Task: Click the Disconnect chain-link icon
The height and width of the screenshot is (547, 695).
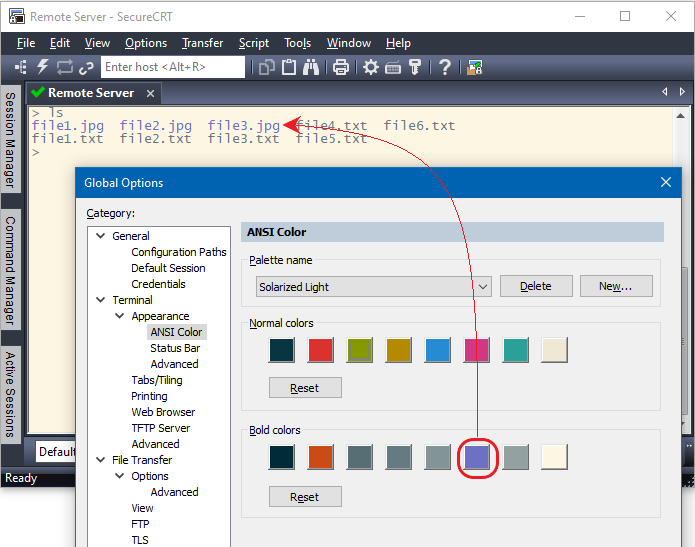Action: 86,67
